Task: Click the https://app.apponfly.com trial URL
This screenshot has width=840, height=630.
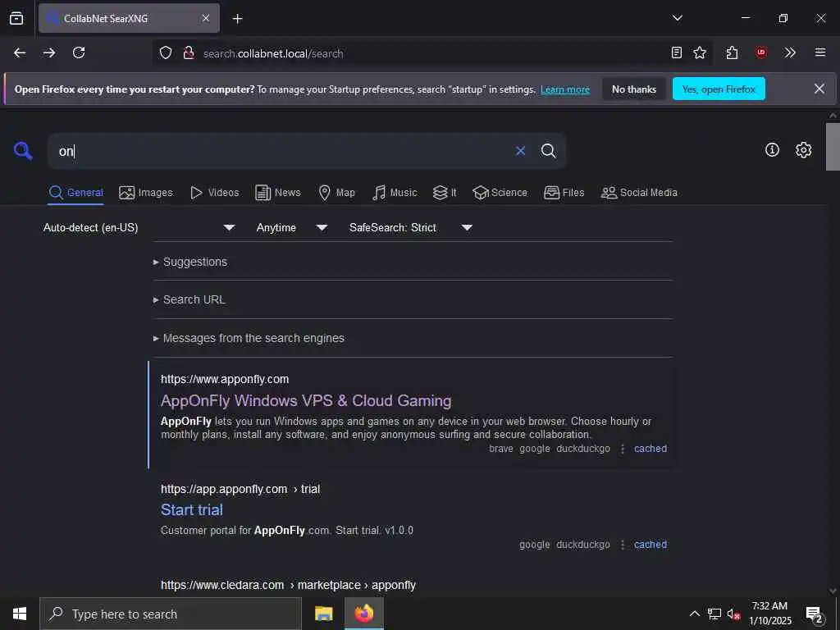Action: (240, 489)
